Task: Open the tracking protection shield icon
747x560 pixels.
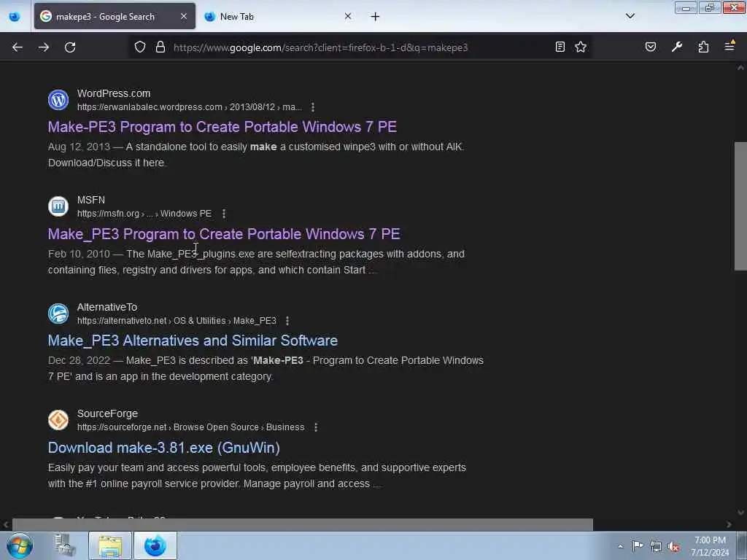Action: [139, 47]
